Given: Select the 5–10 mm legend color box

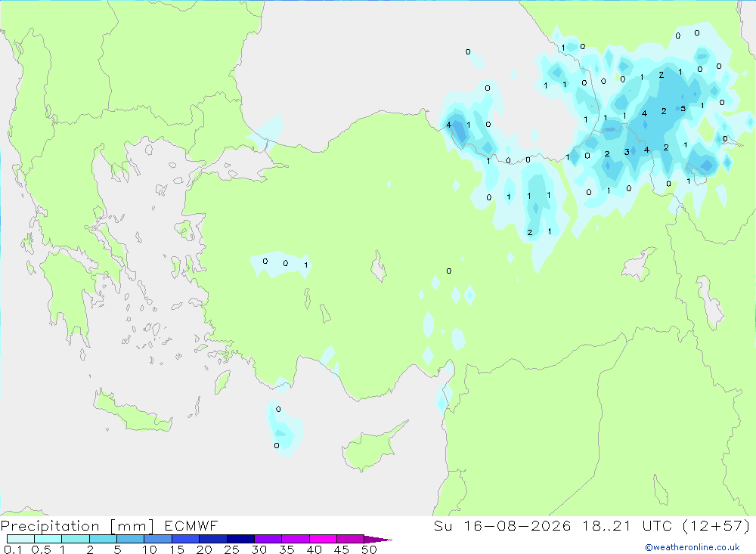Looking at the screenshot, I should point(131,539).
